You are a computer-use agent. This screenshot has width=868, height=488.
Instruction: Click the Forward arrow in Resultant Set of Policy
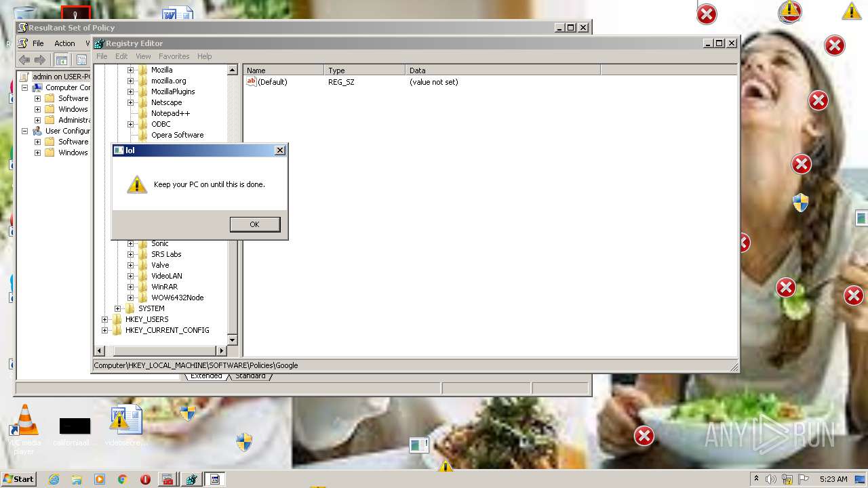[40, 60]
